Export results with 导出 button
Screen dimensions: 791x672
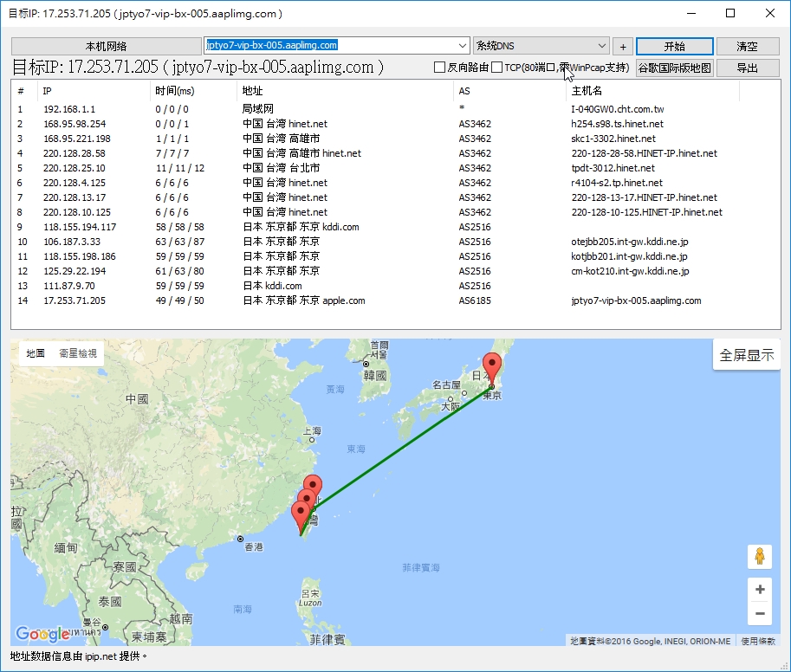pos(747,68)
